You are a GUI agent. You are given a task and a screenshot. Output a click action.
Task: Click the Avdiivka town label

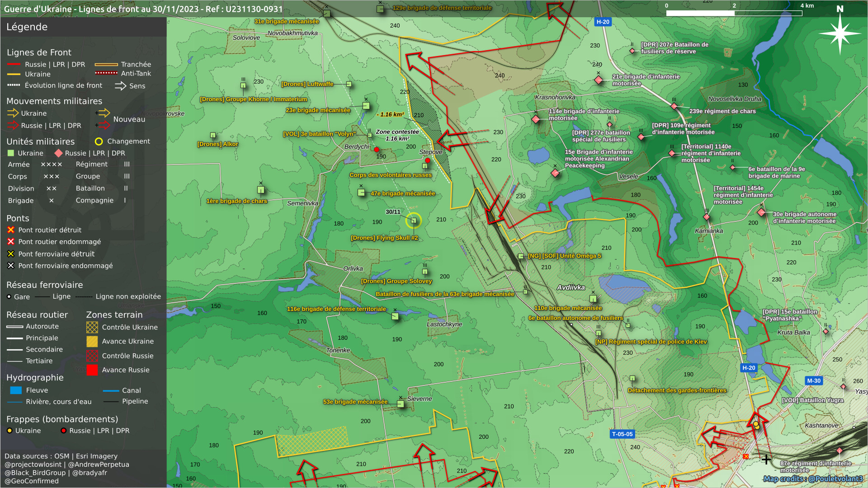tap(571, 287)
